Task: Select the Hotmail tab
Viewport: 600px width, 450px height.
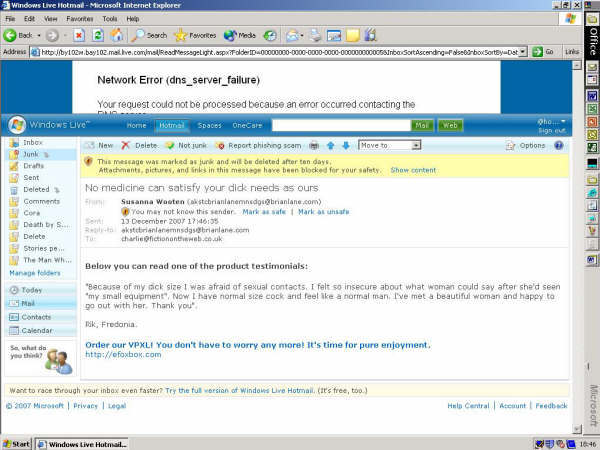Action: coord(171,126)
